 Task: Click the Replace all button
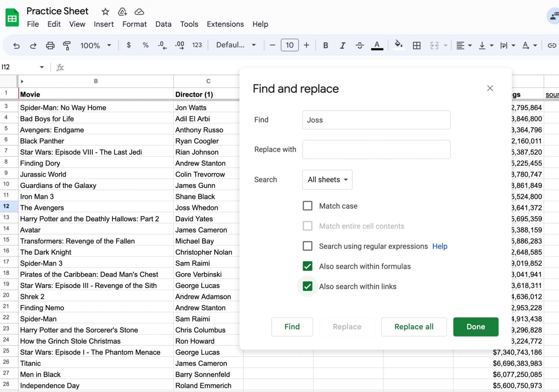tap(414, 327)
